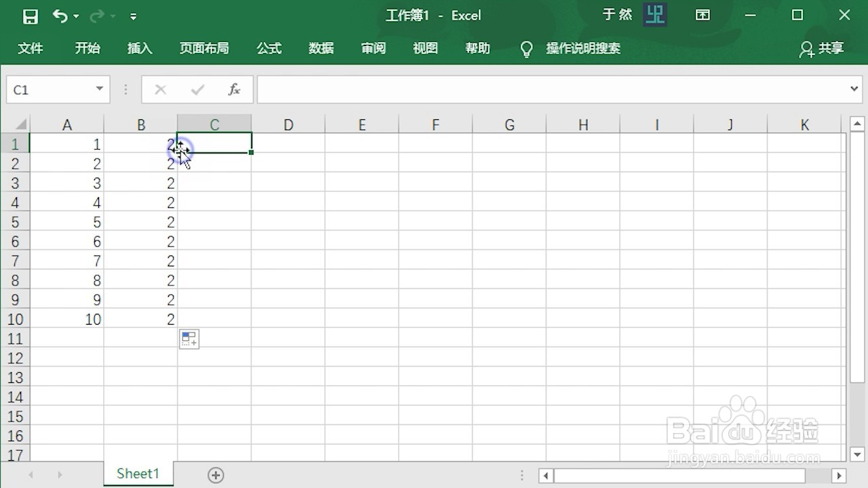Click the Sheet1 tab label
This screenshot has width=868, height=488.
(138, 474)
